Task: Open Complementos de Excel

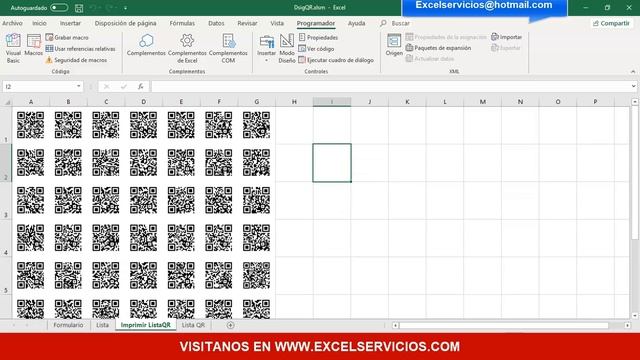Action: [x=187, y=49]
